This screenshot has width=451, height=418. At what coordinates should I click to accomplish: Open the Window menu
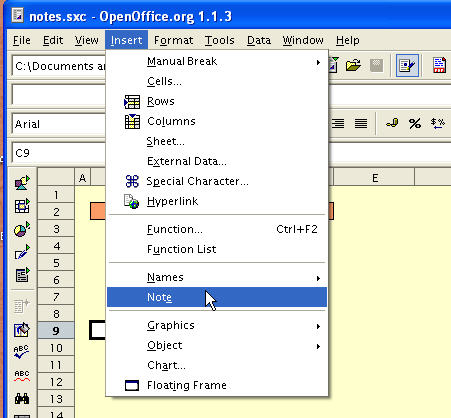[x=303, y=40]
